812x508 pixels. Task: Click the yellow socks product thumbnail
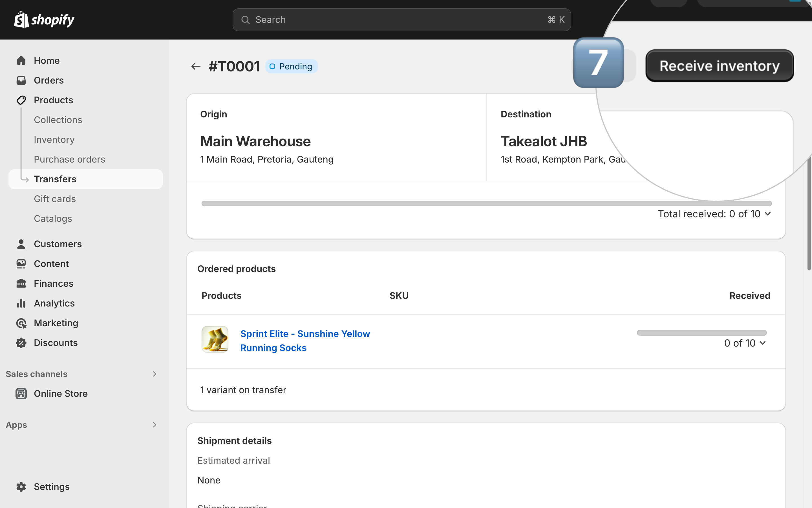(x=215, y=339)
